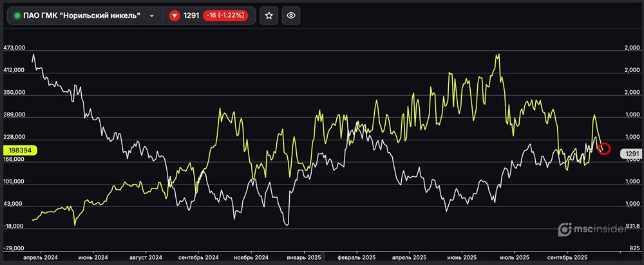Screen dimensions: 644x265
Task: Click the 473,000 left axis label
Action: pyautogui.click(x=14, y=48)
